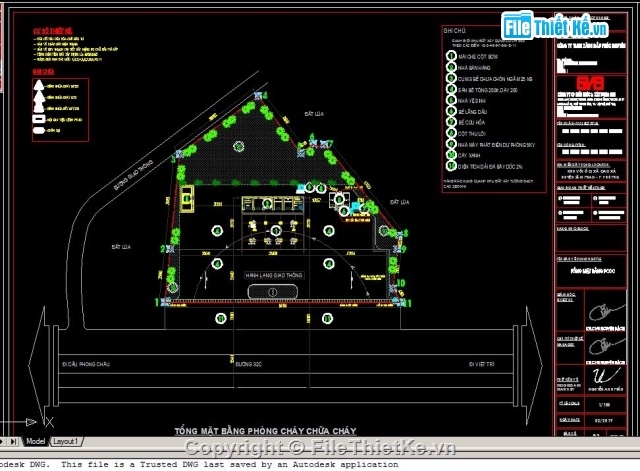Click green circle marker beside 'CÂY XANH'
This screenshot has width=640, height=471.
pos(451,155)
